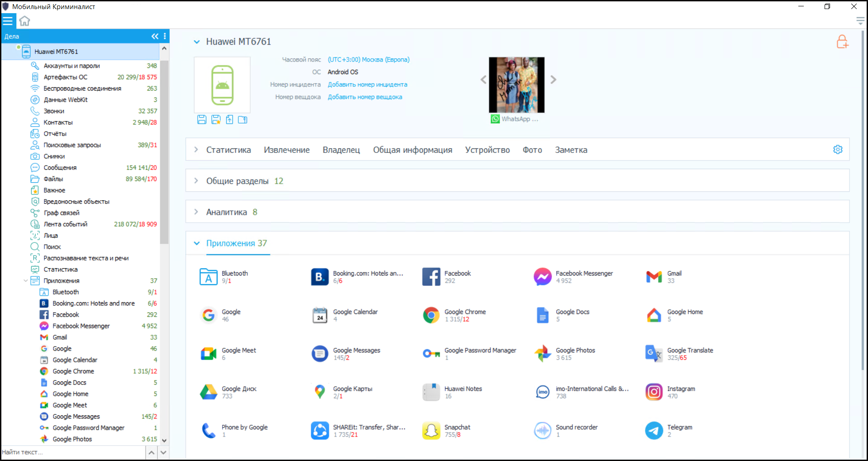This screenshot has height=461, width=868.
Task: Open the settings gear in tabs row
Action: 838,150
